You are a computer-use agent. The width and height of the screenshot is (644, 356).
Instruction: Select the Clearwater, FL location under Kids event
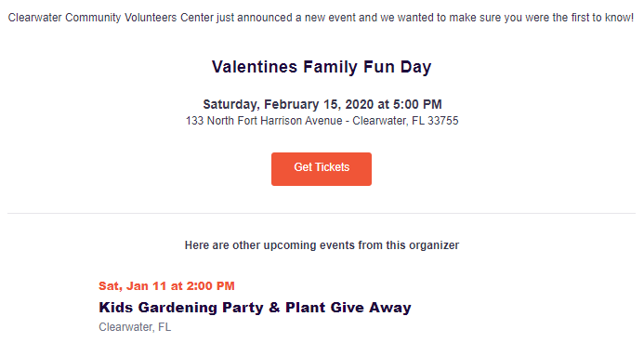pyautogui.click(x=135, y=327)
